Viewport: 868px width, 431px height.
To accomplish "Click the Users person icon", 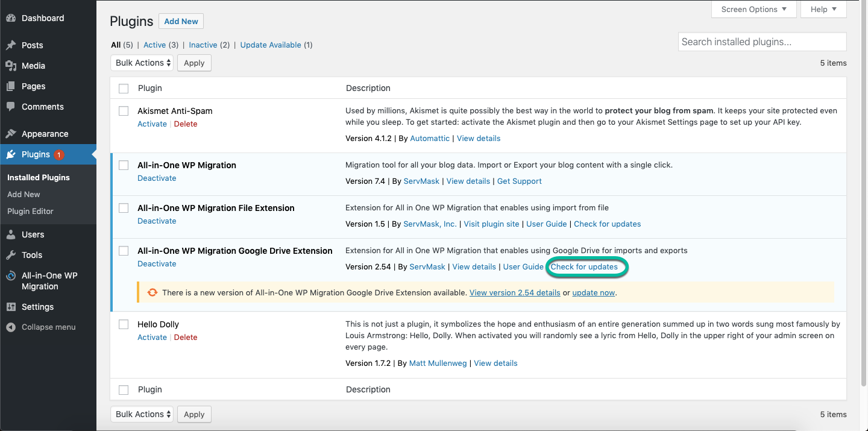I will (11, 234).
